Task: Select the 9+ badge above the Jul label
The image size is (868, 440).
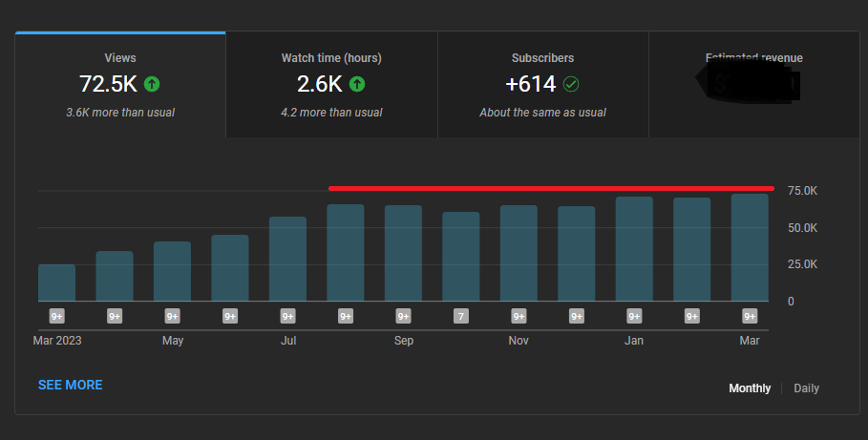Action: coord(287,316)
